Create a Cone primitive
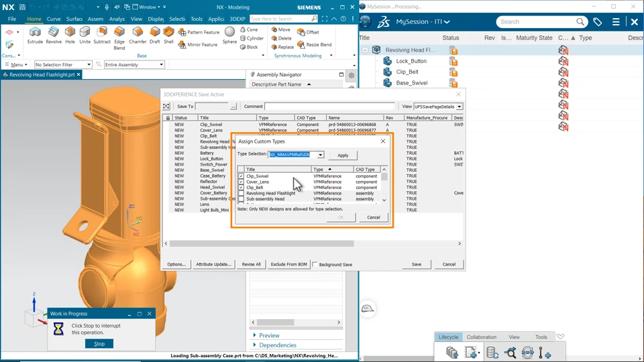The image size is (644, 362). coord(249,29)
